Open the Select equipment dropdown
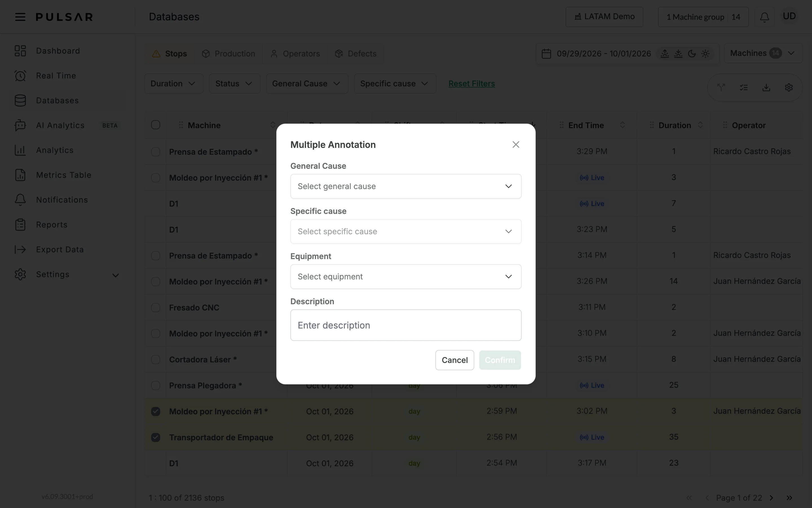812x508 pixels. coord(406,277)
